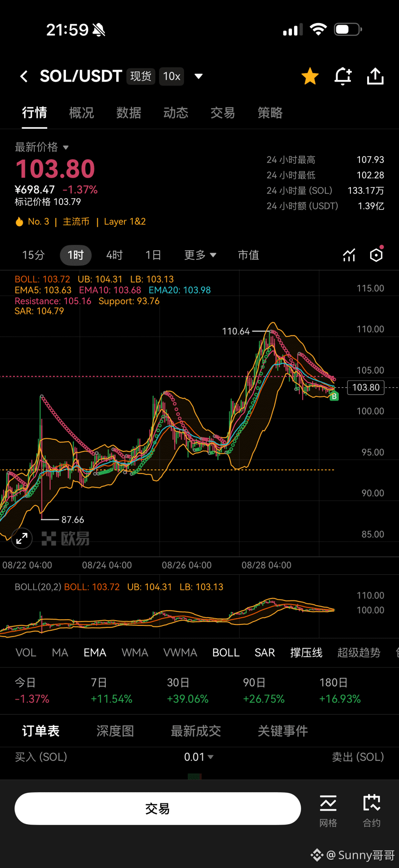Select the 180日 +16.93% performance
Image resolution: width=399 pixels, height=868 pixels.
tap(340, 691)
